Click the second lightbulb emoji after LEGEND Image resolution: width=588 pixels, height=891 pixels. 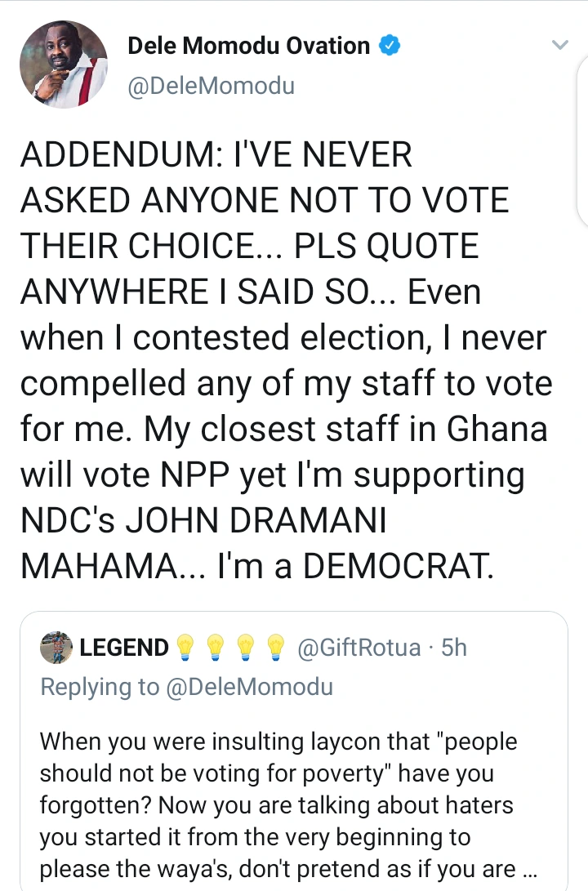click(216, 648)
